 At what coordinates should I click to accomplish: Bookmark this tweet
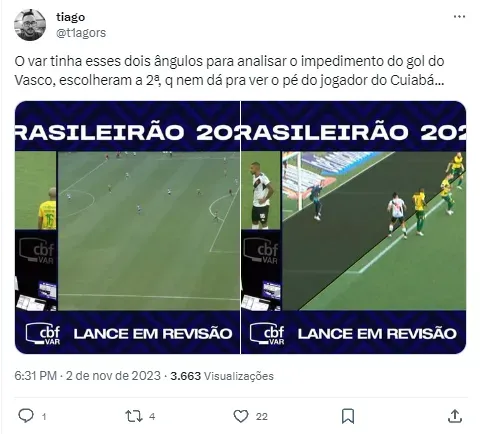(x=348, y=416)
